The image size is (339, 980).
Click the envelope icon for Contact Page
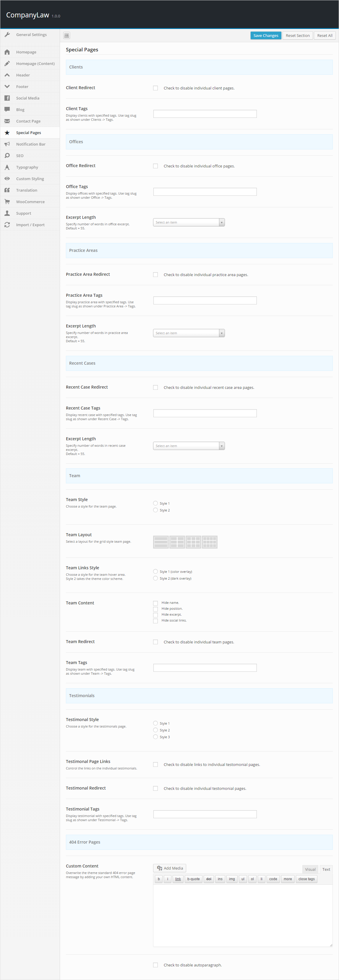click(7, 121)
